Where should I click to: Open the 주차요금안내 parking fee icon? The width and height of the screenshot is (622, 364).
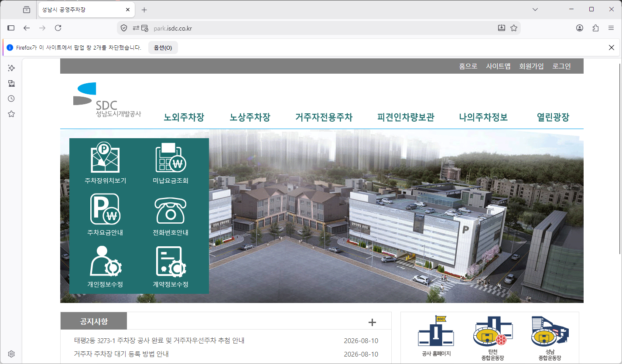[x=105, y=209]
